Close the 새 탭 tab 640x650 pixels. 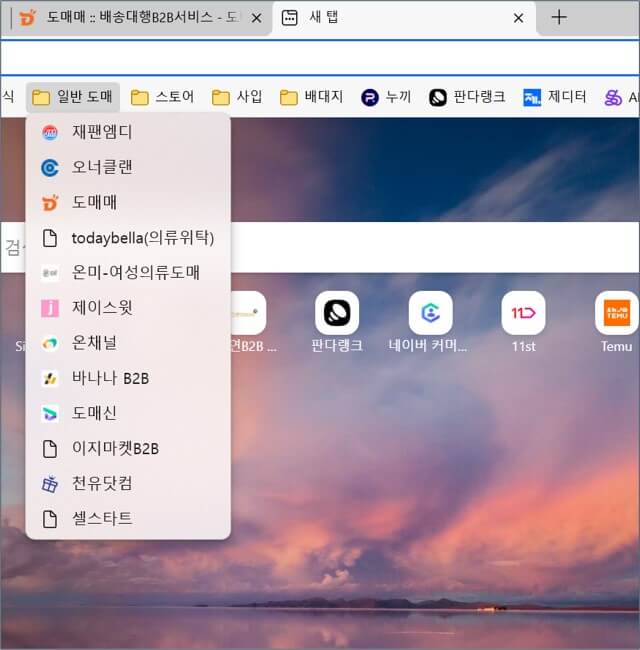pyautogui.click(x=518, y=18)
